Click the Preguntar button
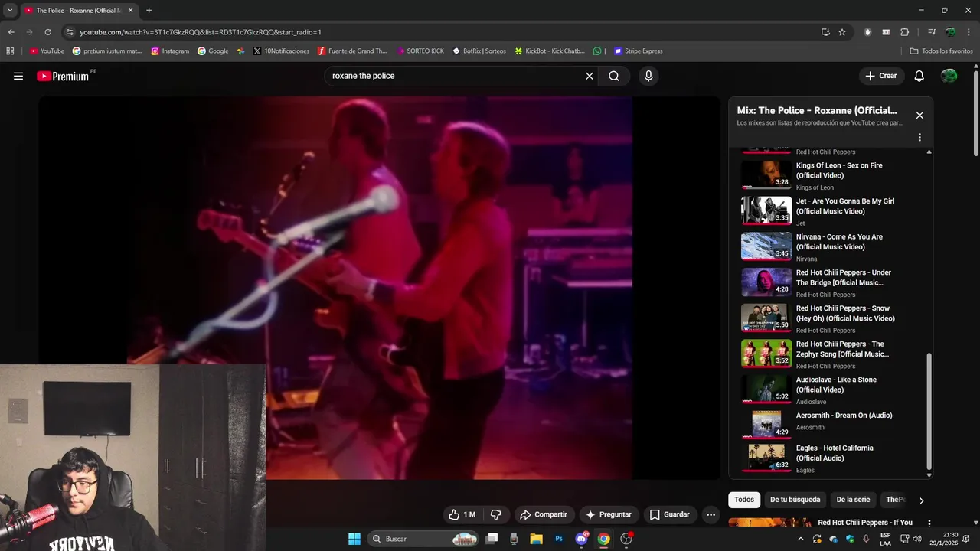This screenshot has width=980, height=551. point(609,514)
